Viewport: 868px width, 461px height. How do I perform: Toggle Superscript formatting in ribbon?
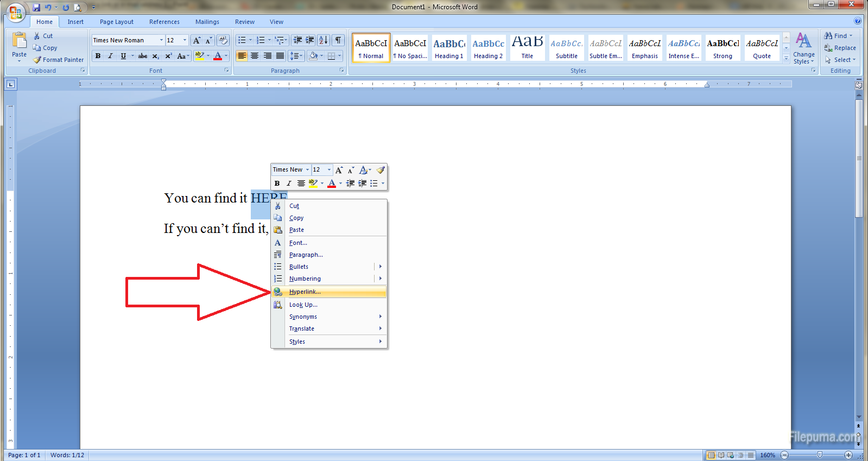pos(168,56)
